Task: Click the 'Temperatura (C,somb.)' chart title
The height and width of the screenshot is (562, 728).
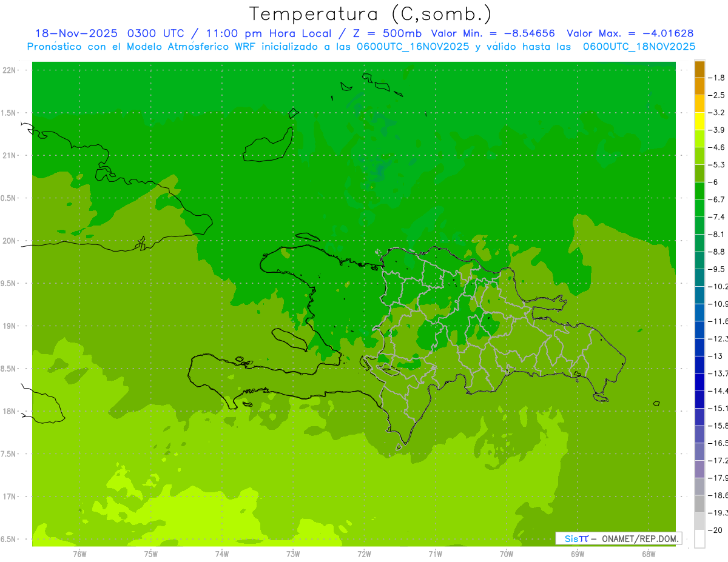Action: coord(371,14)
